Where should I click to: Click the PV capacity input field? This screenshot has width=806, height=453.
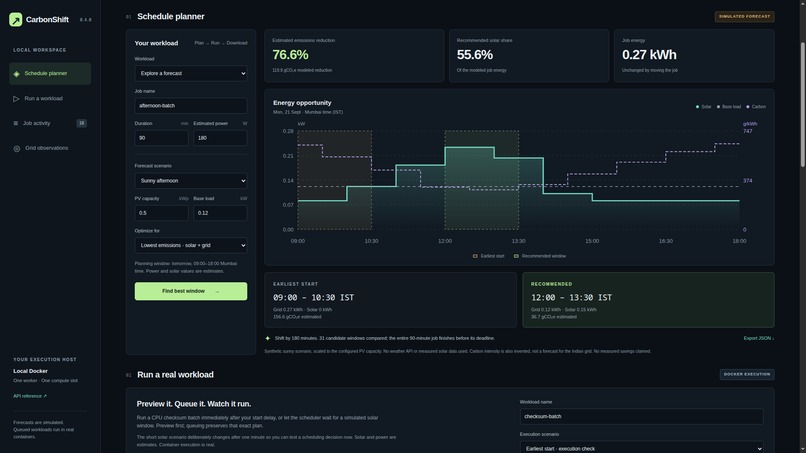[x=161, y=213]
